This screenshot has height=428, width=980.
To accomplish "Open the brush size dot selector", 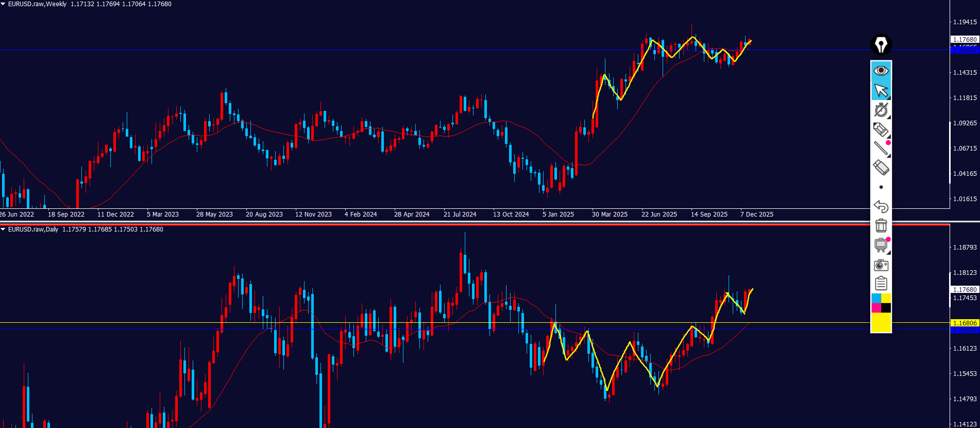I will point(881,187).
